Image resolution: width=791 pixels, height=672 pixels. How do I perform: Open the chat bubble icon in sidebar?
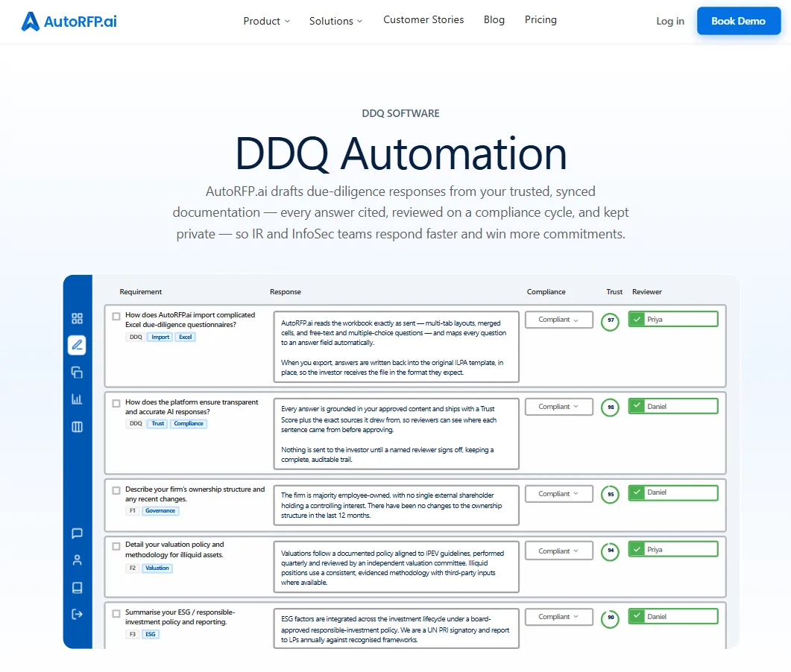[78, 533]
